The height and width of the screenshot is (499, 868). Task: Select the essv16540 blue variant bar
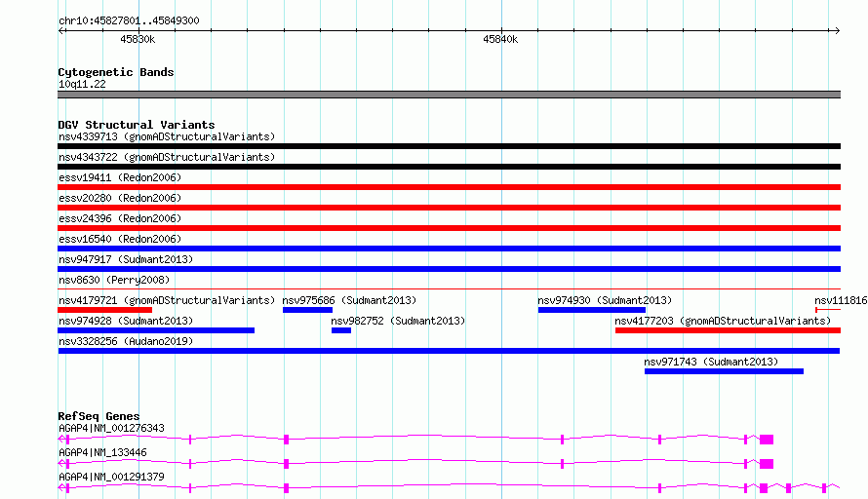449,249
